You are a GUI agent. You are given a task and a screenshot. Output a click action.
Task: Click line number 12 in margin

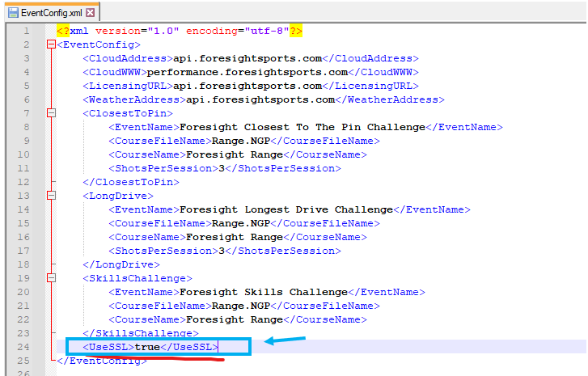[23, 182]
